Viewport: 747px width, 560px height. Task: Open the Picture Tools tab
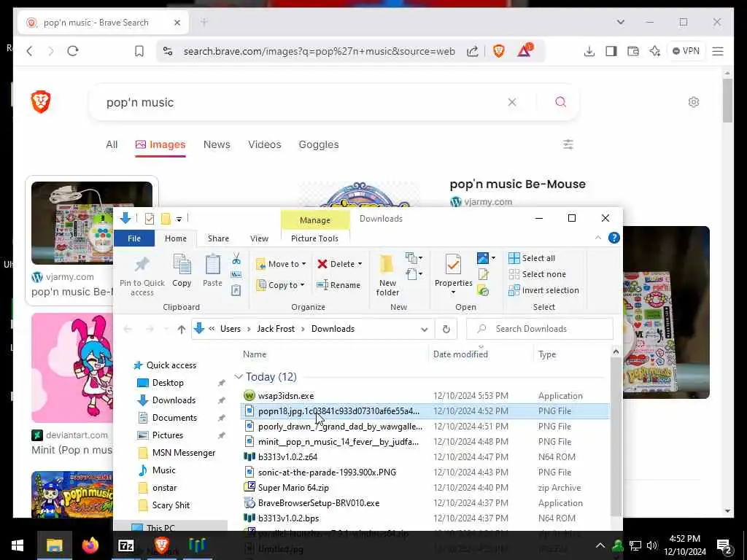point(314,238)
